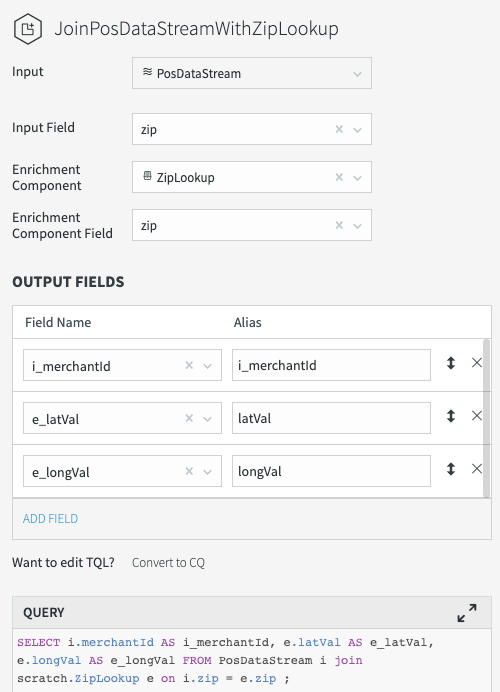Clear the Input Field zip selection
Screen dimensions: 500x692
[x=339, y=129]
